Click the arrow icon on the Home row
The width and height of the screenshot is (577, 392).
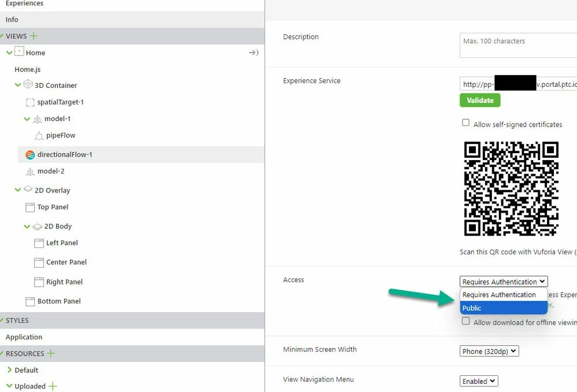254,53
